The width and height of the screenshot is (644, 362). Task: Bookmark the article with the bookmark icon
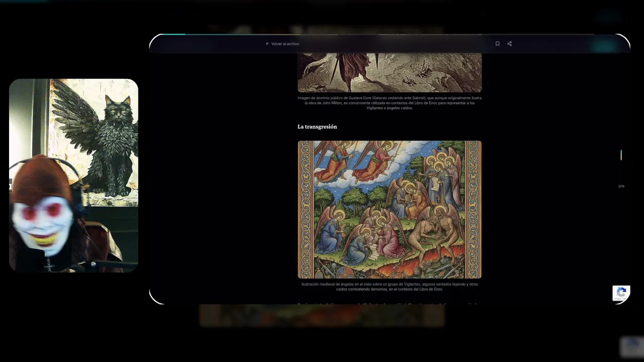click(497, 44)
